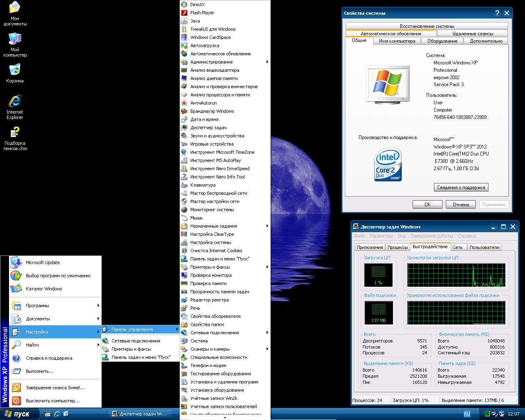Viewport: 525px width, 420px height.
Task: Open the Система icon in the list
Action: 184,341
